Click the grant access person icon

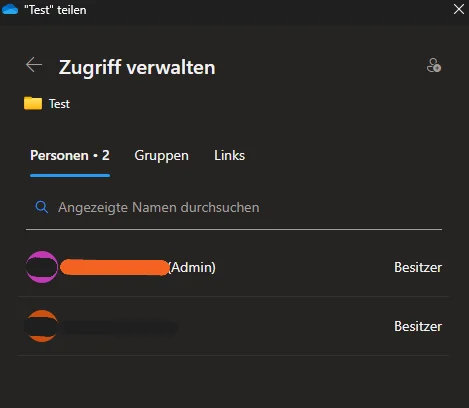click(x=434, y=65)
